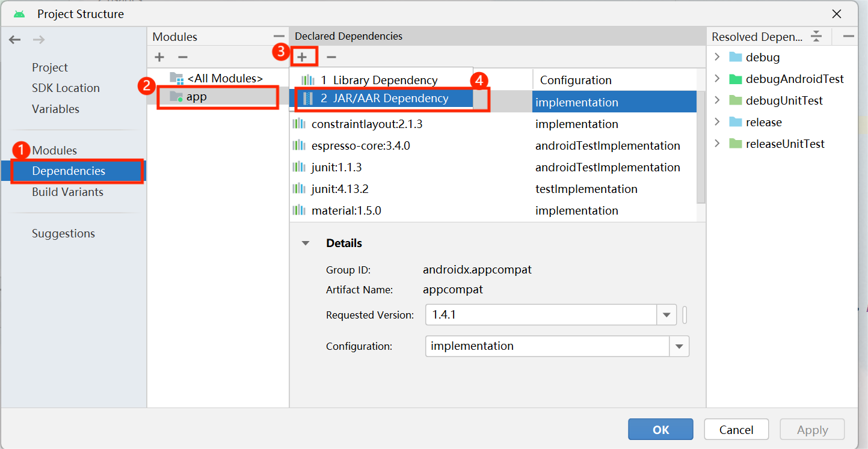Click the Declared Dependencies panel title
Image resolution: width=868 pixels, height=449 pixels.
point(349,36)
